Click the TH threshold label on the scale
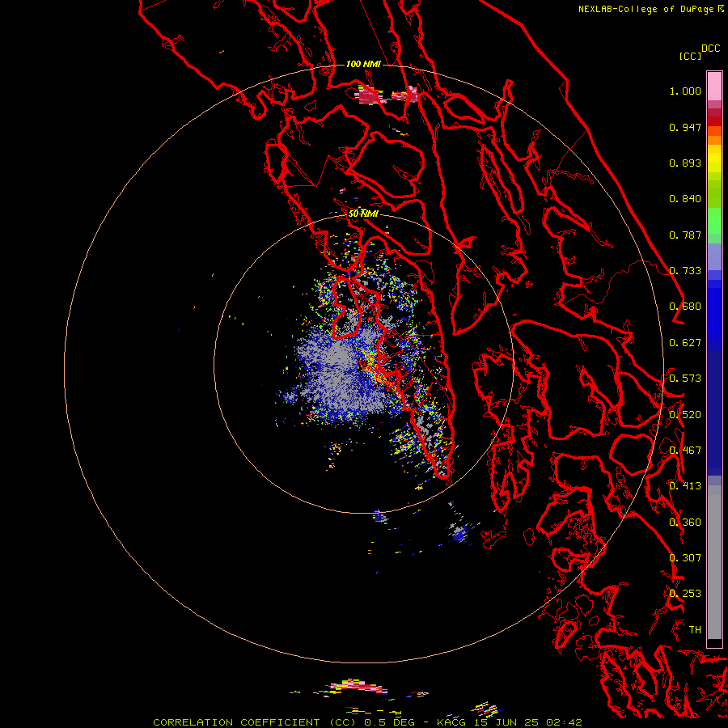The width and height of the screenshot is (728, 728). point(695,629)
